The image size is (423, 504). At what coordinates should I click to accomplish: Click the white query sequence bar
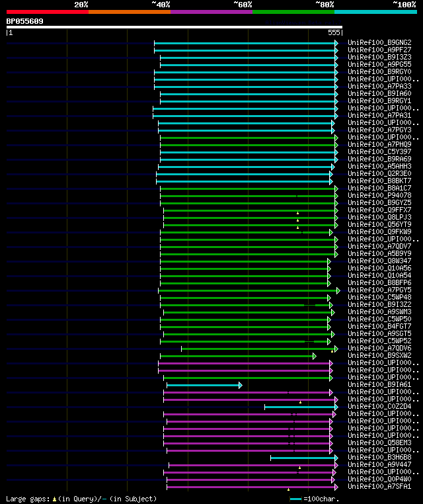(x=174, y=27)
